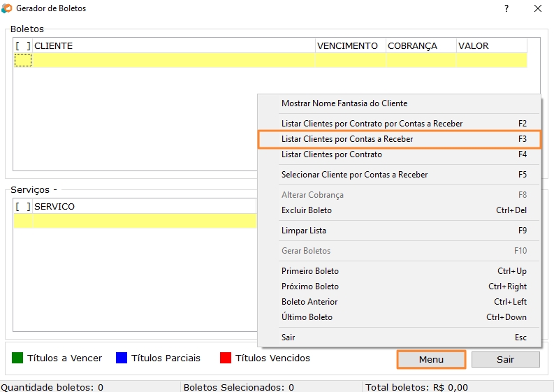Go to Próximo Boleto
The image size is (554, 392).
pos(399,286)
